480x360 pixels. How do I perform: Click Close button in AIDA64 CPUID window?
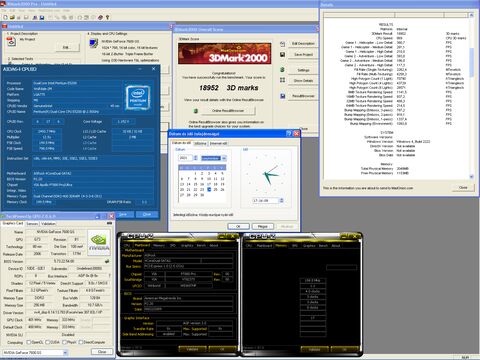click(x=147, y=214)
